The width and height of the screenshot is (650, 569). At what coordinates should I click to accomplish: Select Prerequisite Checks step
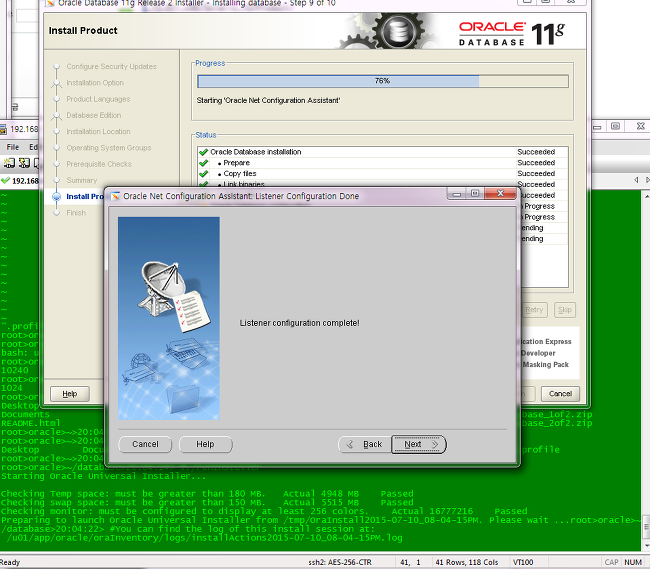tap(99, 164)
